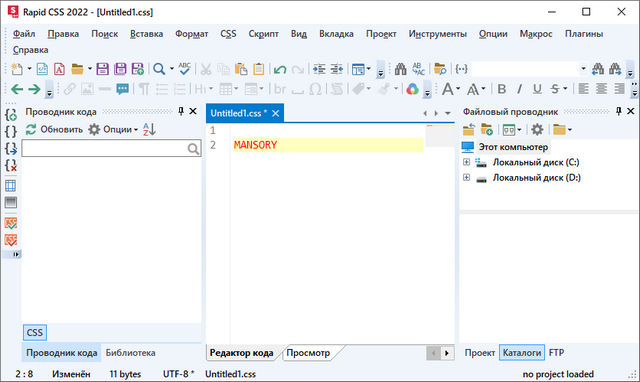Screen dimensions: 640x382
Task: Click the Bold formatting button
Action: 502,89
